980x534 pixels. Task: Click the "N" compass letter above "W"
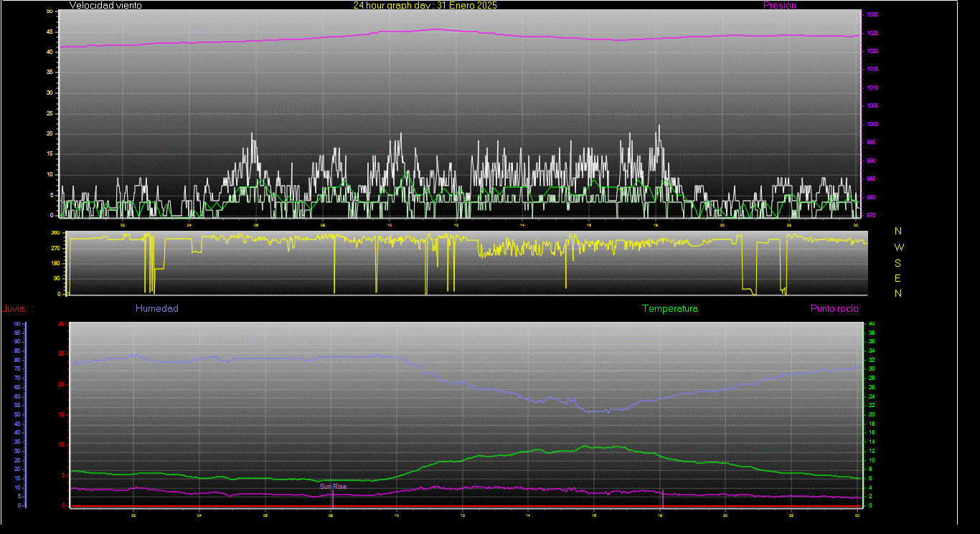tap(898, 231)
